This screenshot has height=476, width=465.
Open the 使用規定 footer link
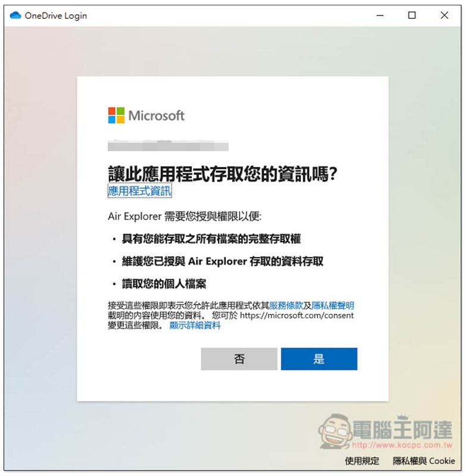tap(362, 461)
